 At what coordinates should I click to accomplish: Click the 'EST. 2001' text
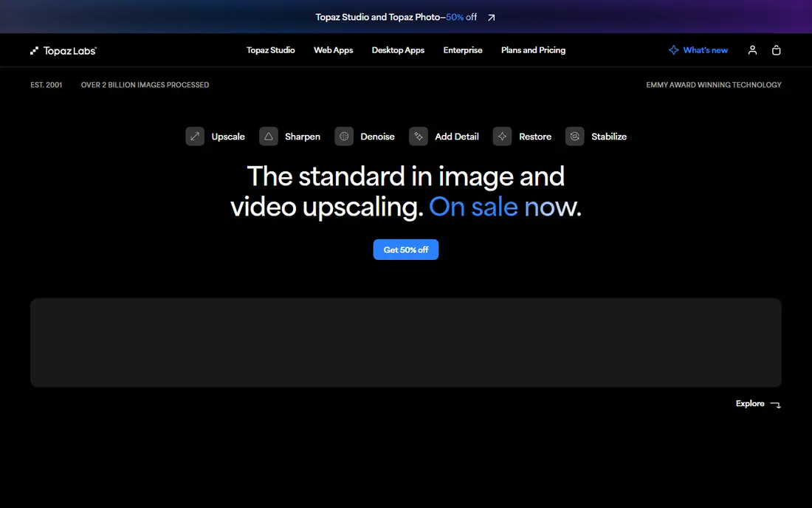click(46, 85)
